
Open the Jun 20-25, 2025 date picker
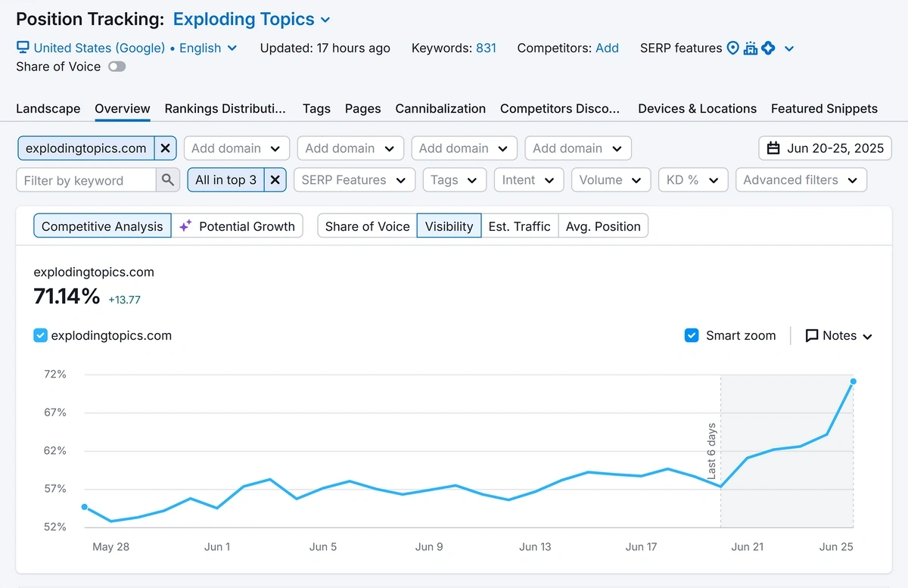[826, 148]
